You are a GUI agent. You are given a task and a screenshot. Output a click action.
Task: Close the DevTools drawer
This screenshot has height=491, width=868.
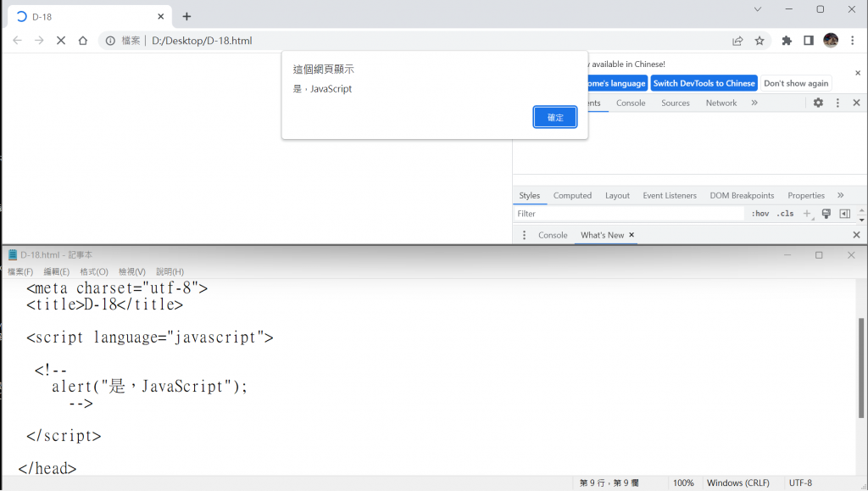[x=856, y=235]
